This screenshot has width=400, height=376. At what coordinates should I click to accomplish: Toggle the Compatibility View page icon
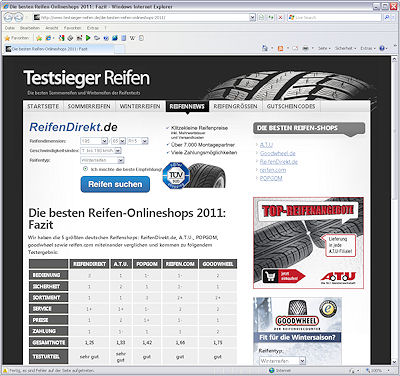(x=262, y=17)
